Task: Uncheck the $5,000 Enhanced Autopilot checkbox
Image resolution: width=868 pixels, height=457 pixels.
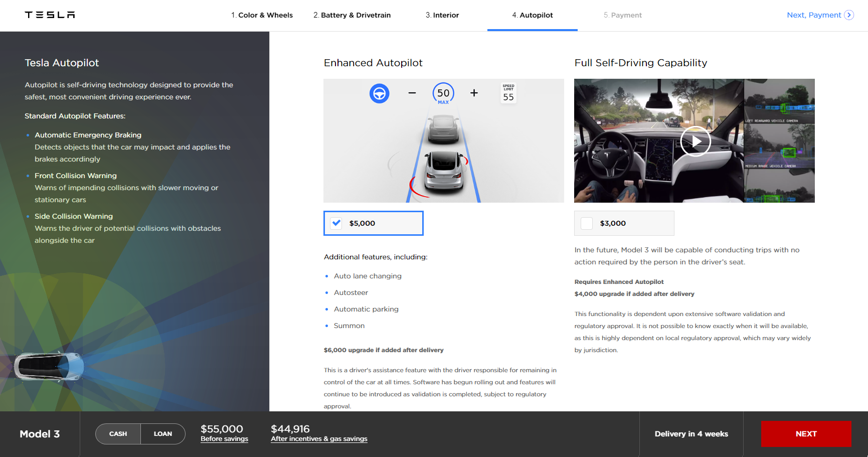Action: [336, 223]
